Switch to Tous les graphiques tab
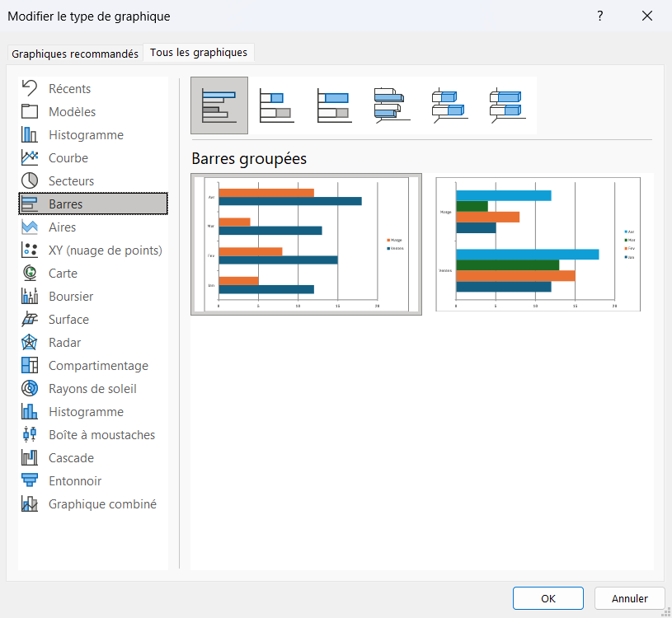672x618 pixels. (199, 52)
